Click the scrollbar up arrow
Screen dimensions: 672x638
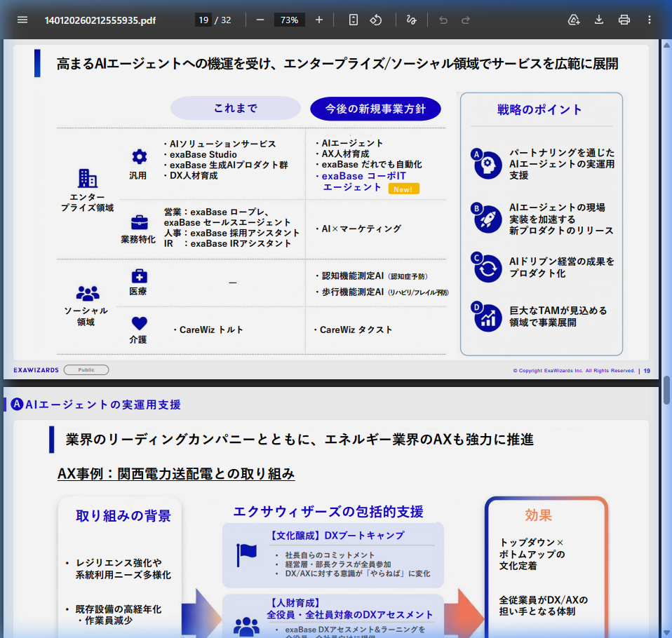(x=665, y=46)
